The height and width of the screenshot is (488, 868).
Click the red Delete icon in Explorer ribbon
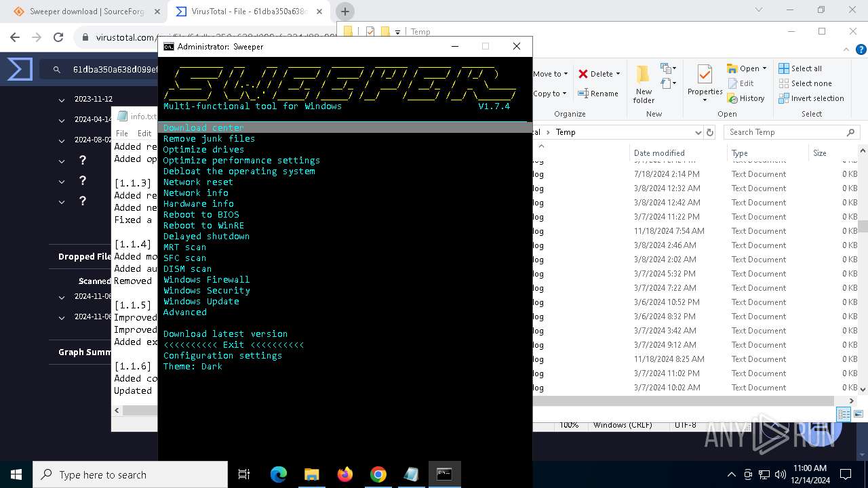coord(583,74)
